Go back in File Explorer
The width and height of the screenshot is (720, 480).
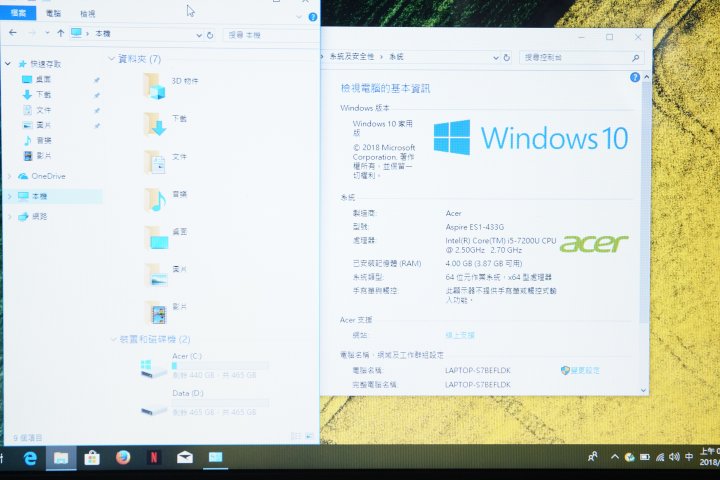13,33
